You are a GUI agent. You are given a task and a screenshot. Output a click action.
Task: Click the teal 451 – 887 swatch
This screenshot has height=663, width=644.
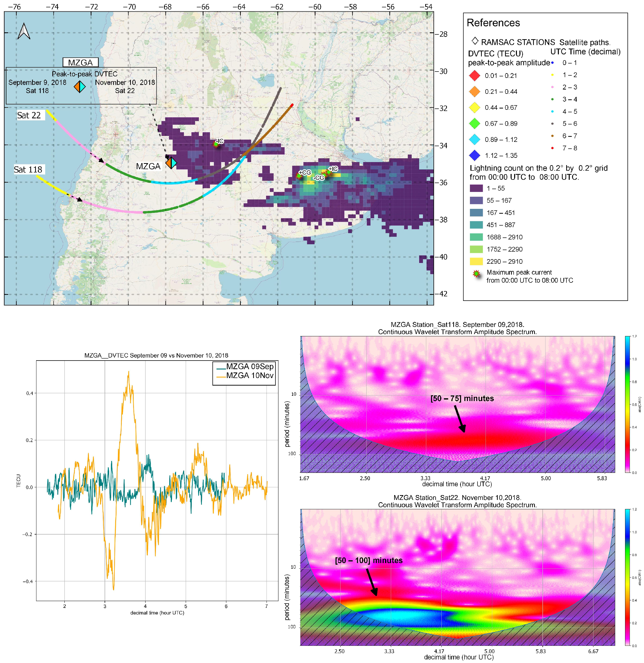click(476, 225)
